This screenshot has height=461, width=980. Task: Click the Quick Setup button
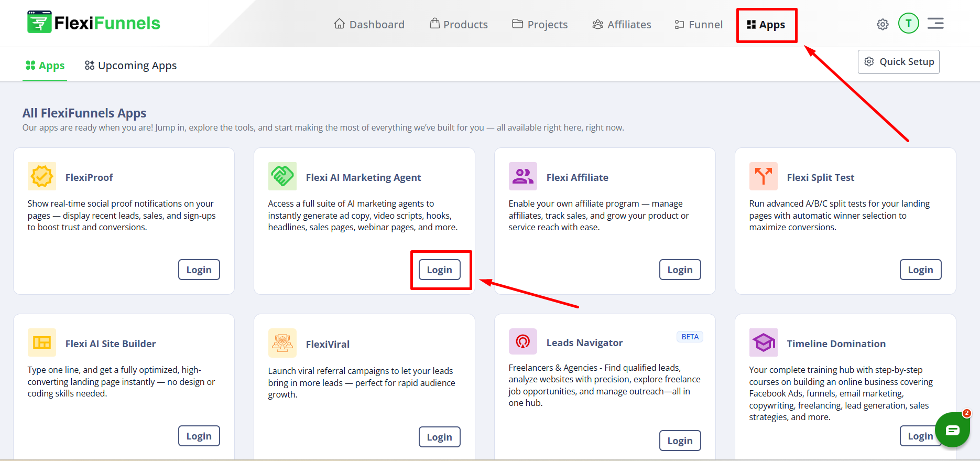click(899, 62)
